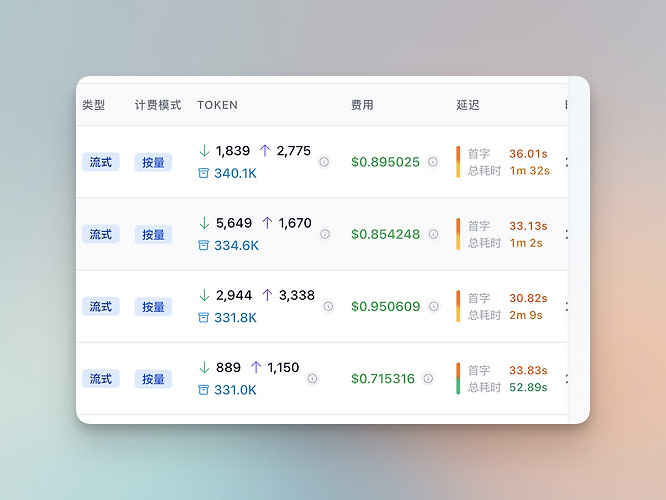Click the 费用 column header
The width and height of the screenshot is (666, 500).
tap(362, 105)
